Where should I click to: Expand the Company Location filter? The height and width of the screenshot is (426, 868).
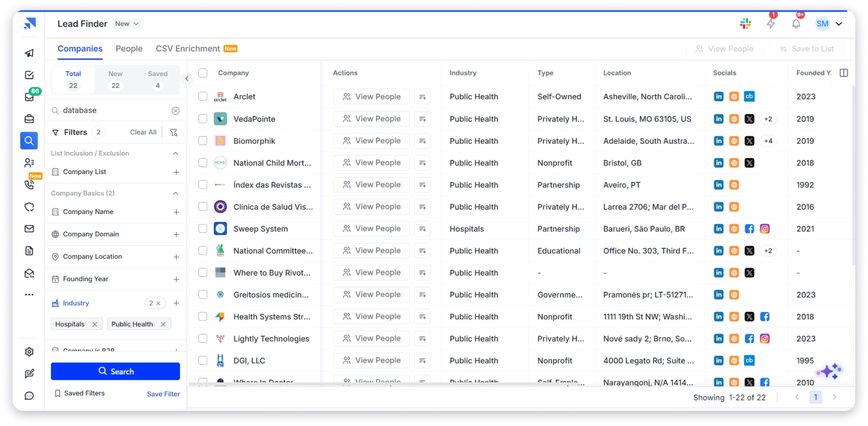pos(176,257)
